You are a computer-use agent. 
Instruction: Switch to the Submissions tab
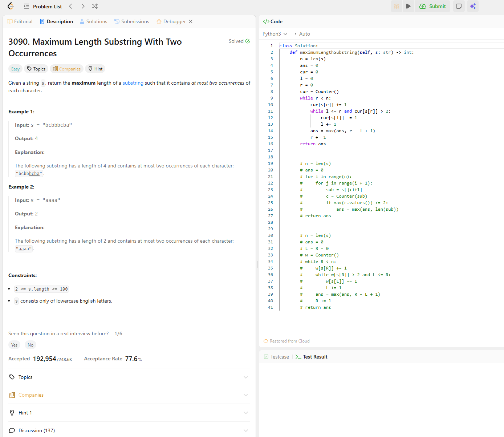[x=132, y=21]
